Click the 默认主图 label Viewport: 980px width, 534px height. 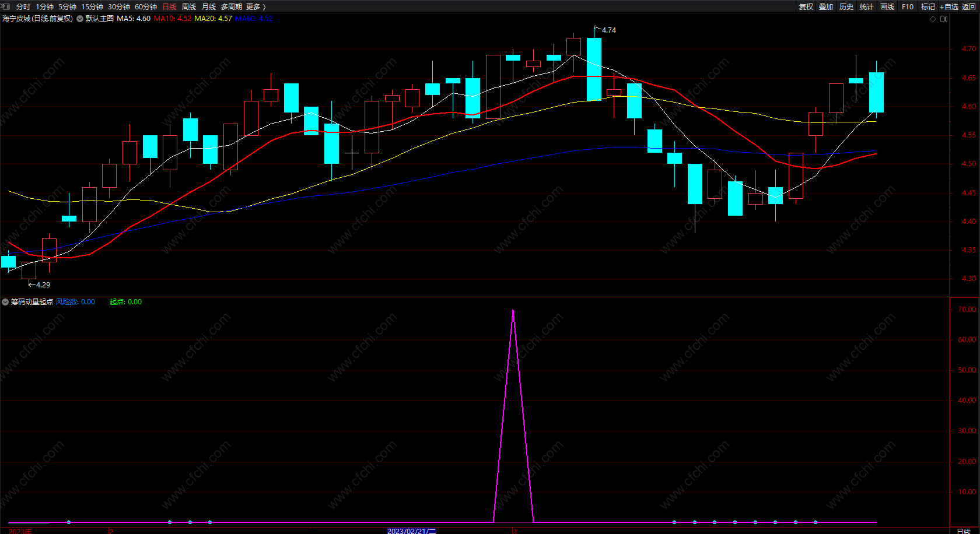tap(100, 19)
